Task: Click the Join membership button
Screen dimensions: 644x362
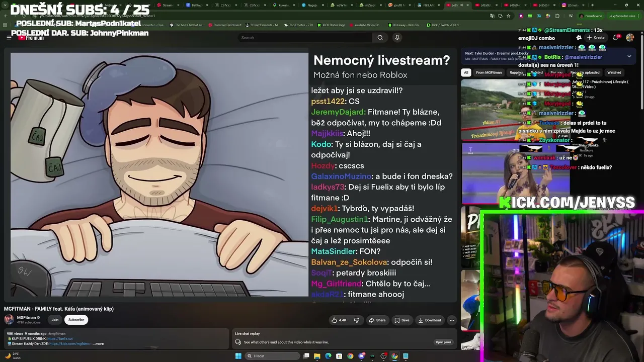Action: pyautogui.click(x=55, y=320)
